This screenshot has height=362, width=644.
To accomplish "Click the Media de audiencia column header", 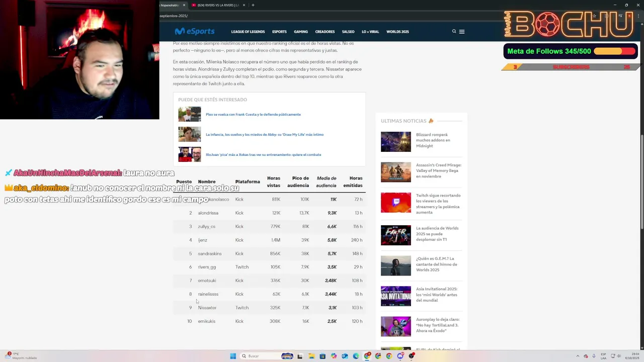I will pyautogui.click(x=326, y=182).
